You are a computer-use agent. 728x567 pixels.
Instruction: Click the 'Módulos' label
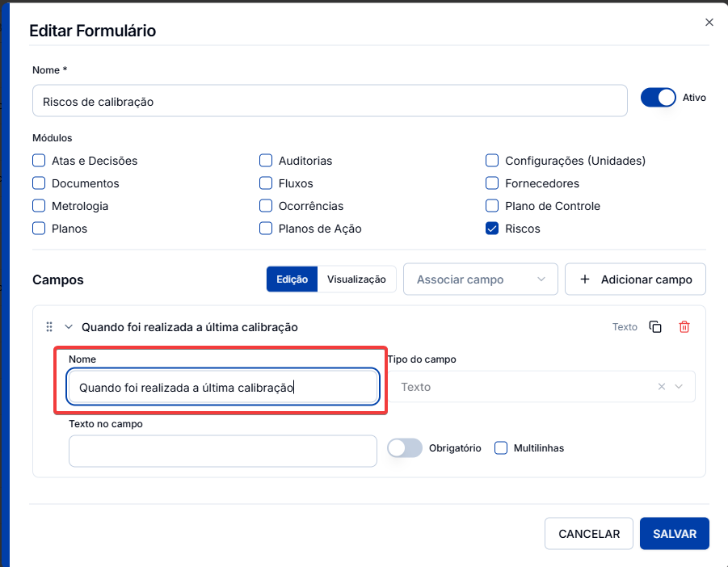pos(53,138)
